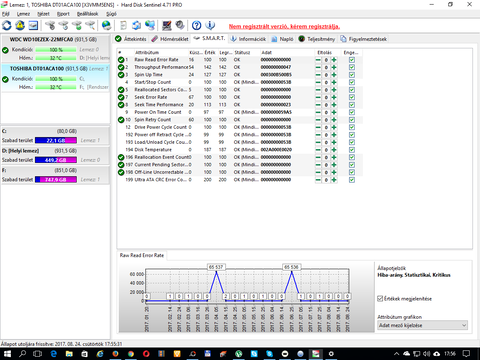Switch to the Napló tab
This screenshot has width=480, height=360.
[282, 39]
